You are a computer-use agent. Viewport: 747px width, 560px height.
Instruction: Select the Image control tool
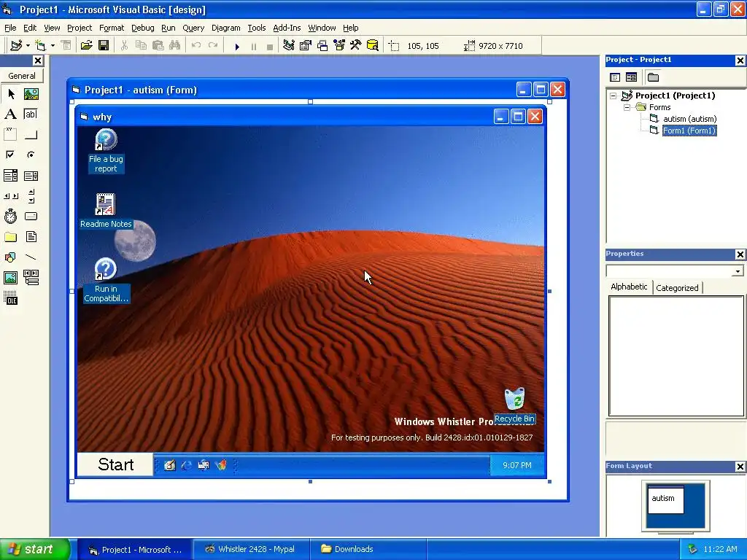click(10, 277)
